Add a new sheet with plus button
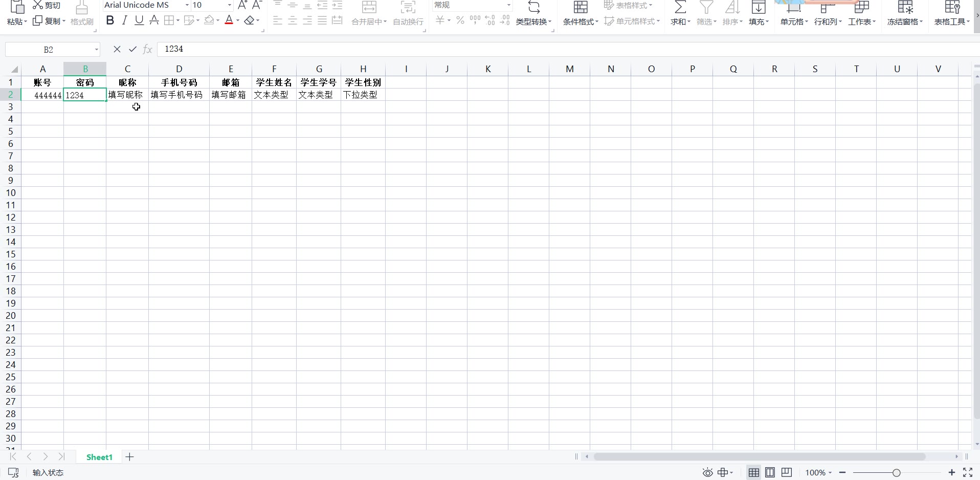980x480 pixels. point(130,457)
